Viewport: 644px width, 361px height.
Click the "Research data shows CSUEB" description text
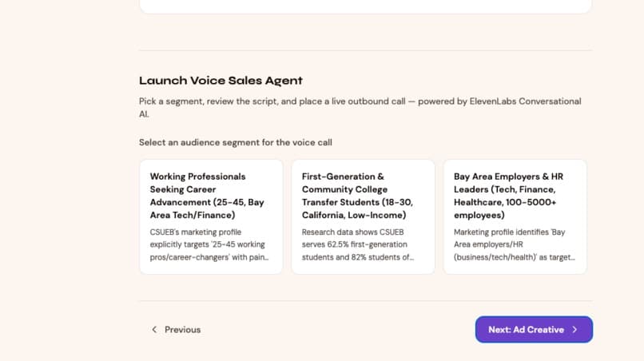358,244
